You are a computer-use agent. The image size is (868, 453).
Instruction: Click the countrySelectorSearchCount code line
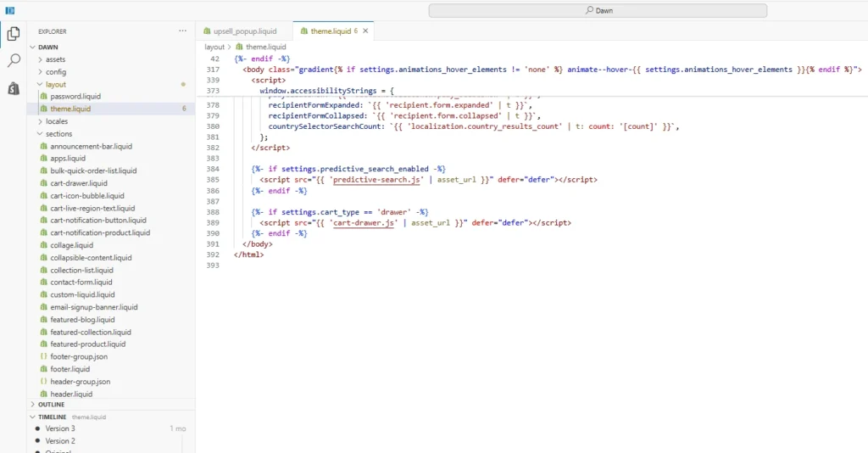pos(474,126)
